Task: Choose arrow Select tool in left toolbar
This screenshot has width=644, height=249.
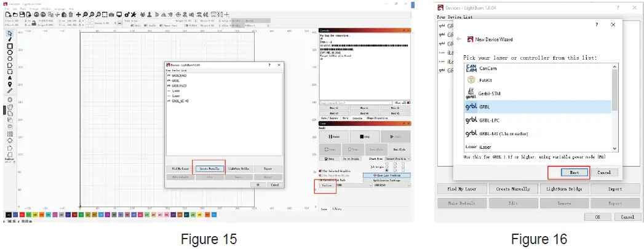Action: click(x=10, y=33)
